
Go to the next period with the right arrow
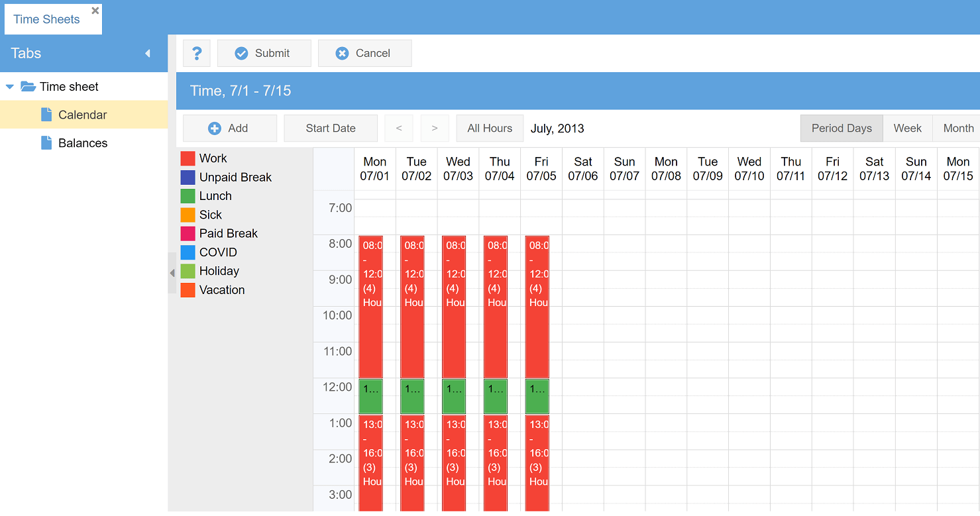click(435, 128)
